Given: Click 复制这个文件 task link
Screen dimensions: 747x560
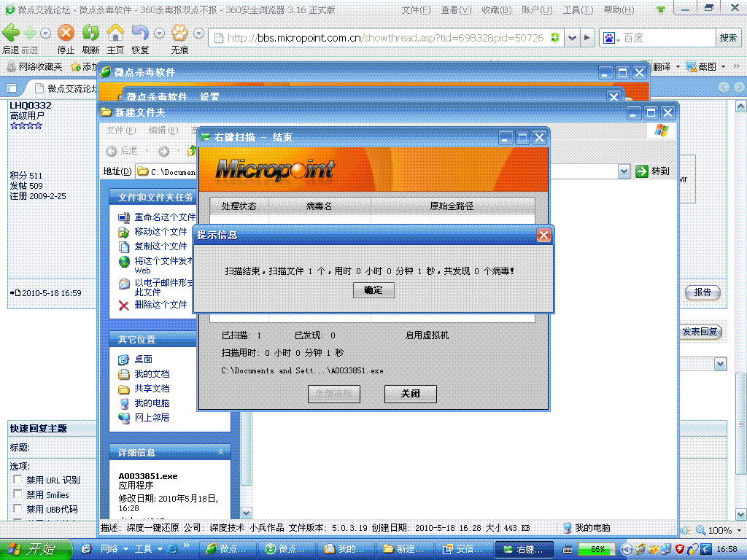Looking at the screenshot, I should pos(160,246).
